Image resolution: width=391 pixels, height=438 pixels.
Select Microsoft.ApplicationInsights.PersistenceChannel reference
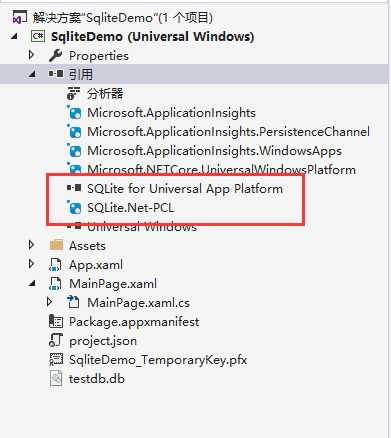coord(228,132)
